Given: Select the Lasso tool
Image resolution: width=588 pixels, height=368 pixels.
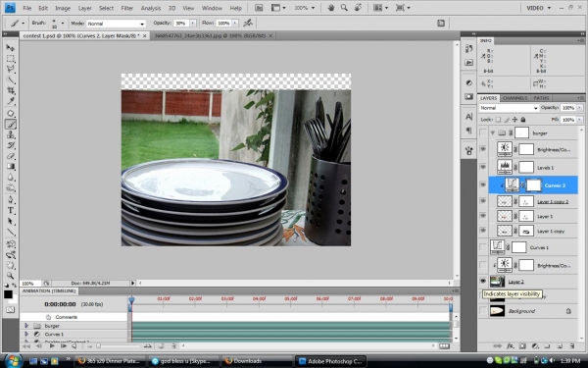Looking at the screenshot, I should pos(11,69).
